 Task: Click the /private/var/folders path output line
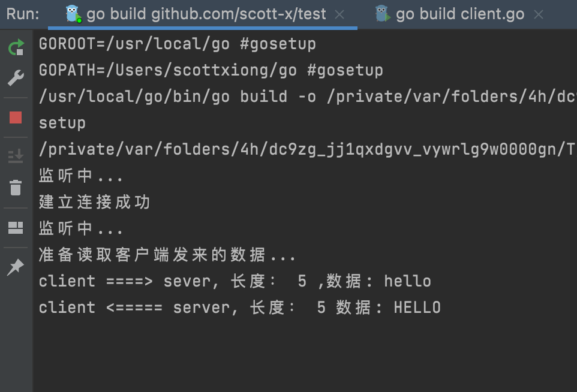[x=308, y=149]
